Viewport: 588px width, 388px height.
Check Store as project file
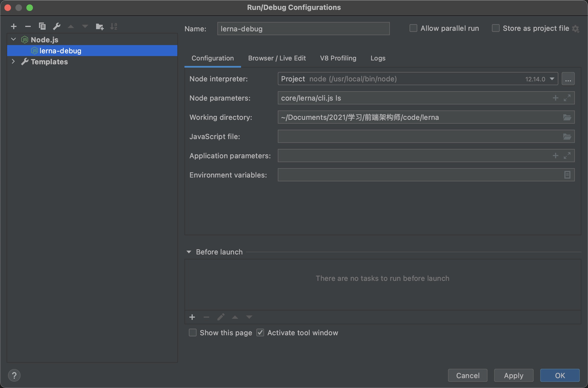pos(496,28)
